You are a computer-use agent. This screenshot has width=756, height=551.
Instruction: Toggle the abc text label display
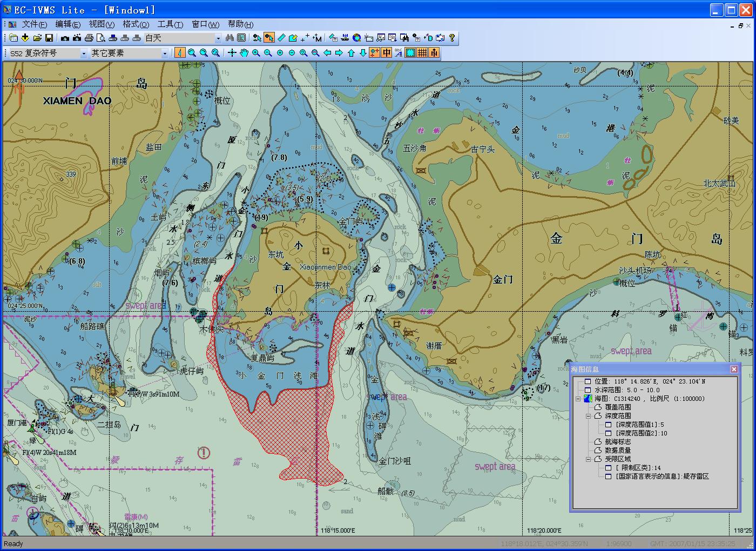(399, 53)
